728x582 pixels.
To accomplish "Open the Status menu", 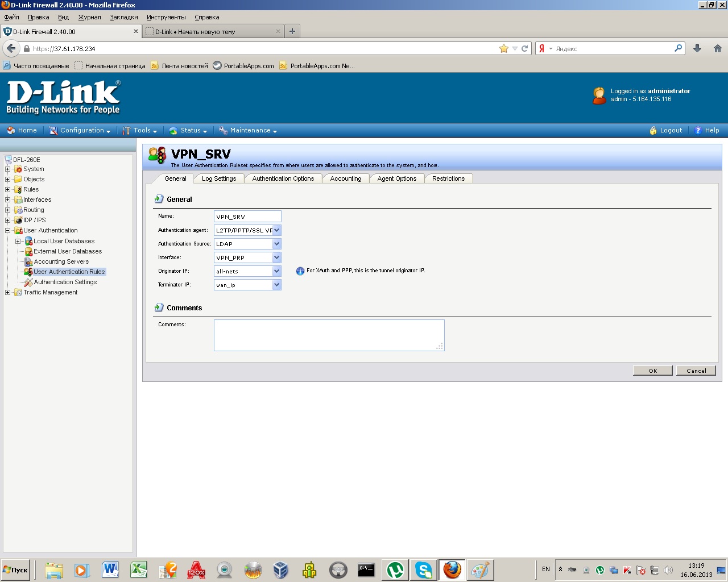I will (x=188, y=130).
